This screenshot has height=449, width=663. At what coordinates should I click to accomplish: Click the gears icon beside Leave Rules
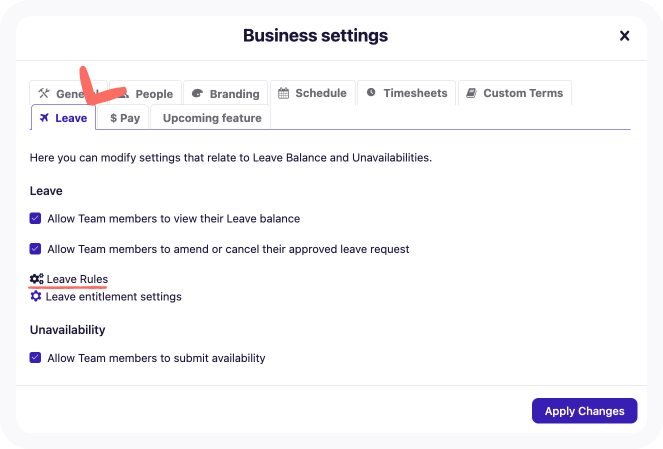[36, 279]
